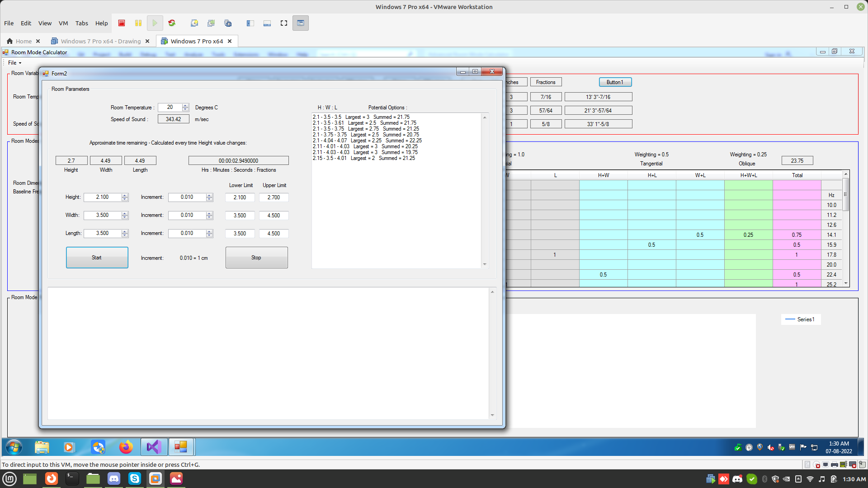Open the snapshot manager
Screen dimensions: 868x488
(x=228, y=23)
